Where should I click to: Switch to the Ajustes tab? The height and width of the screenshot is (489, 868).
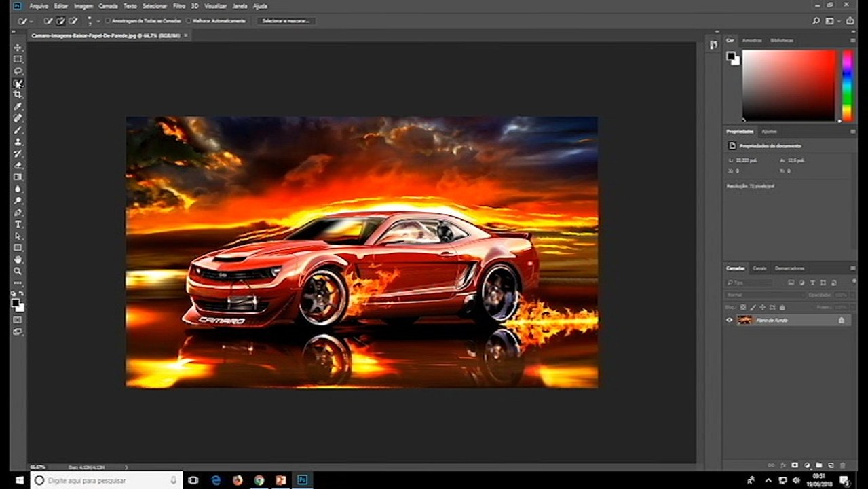click(x=770, y=131)
